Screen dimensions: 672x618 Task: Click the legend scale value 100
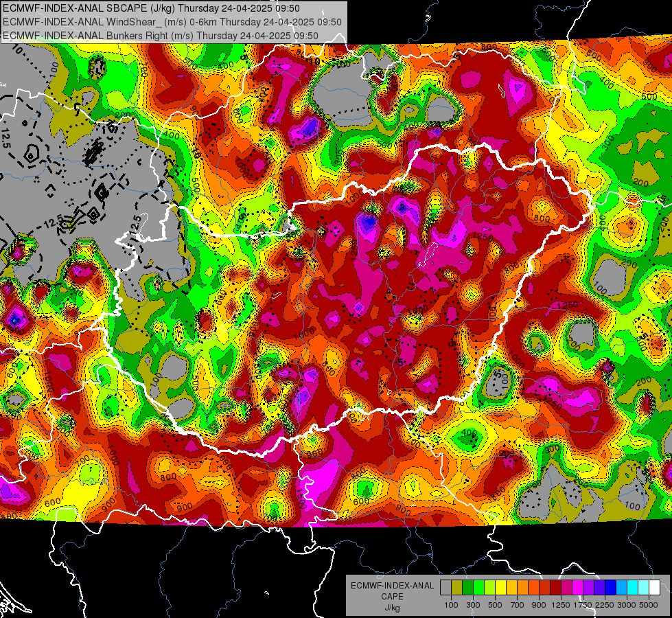(451, 605)
